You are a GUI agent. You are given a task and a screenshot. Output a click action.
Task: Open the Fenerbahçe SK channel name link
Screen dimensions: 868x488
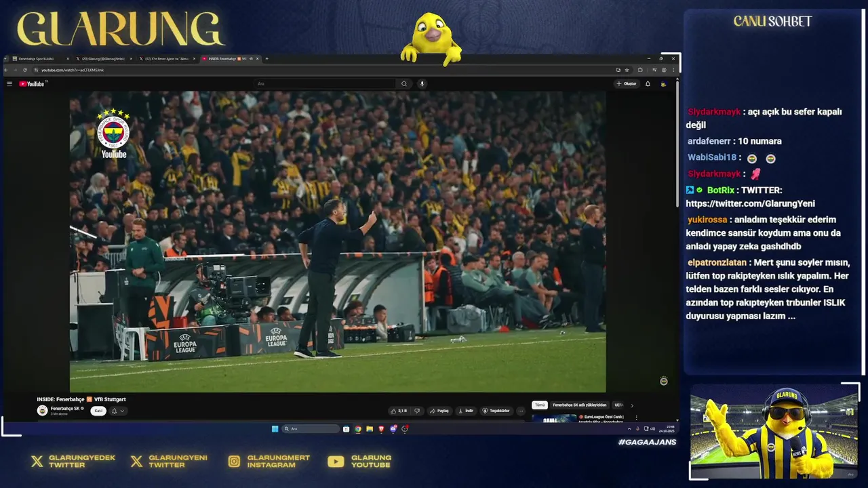(x=65, y=409)
